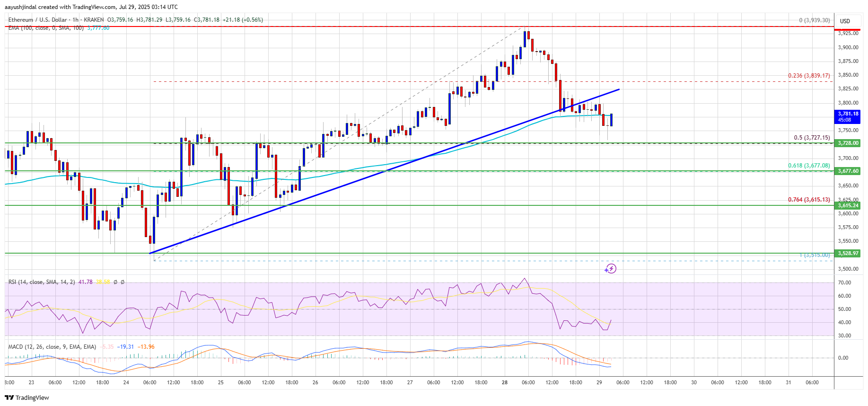Click the 0.5 Fibonacci level label
The height and width of the screenshot is (406, 868).
click(811, 138)
